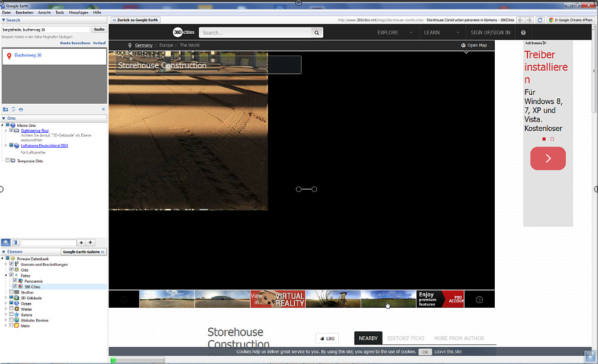Expand the Wetter layer tree node
This screenshot has width=598, height=364.
pos(6,309)
